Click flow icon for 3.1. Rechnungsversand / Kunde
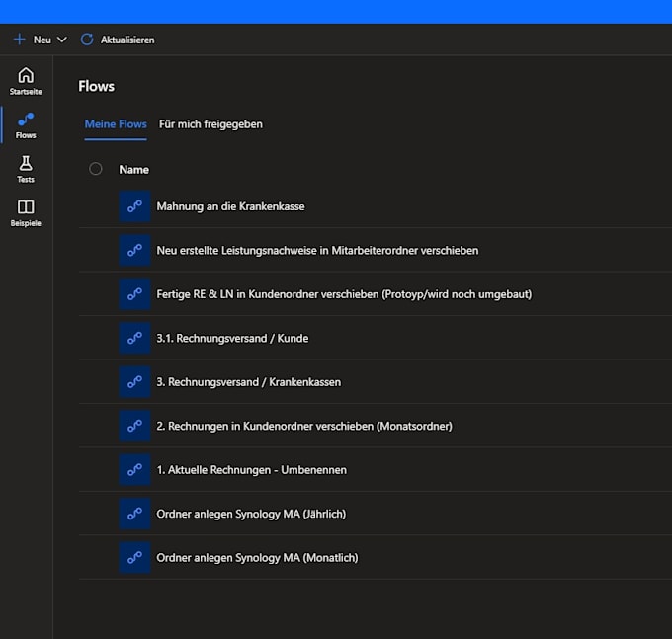Screen dimensions: 672x639 (x=135, y=339)
